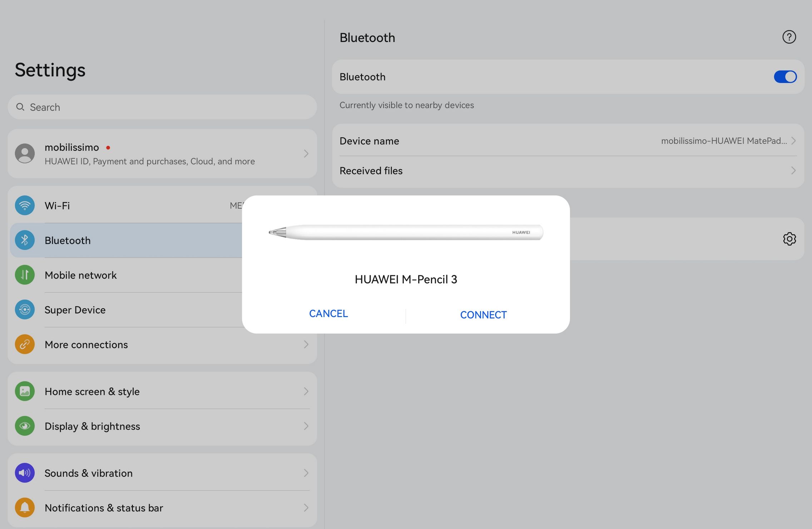
Task: Click the mobilissimo-HUAWEI MatePad device name value
Action: (724, 141)
